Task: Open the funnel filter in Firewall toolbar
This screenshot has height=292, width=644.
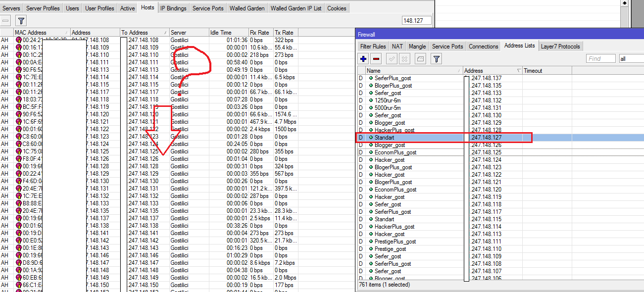Action: pyautogui.click(x=436, y=59)
